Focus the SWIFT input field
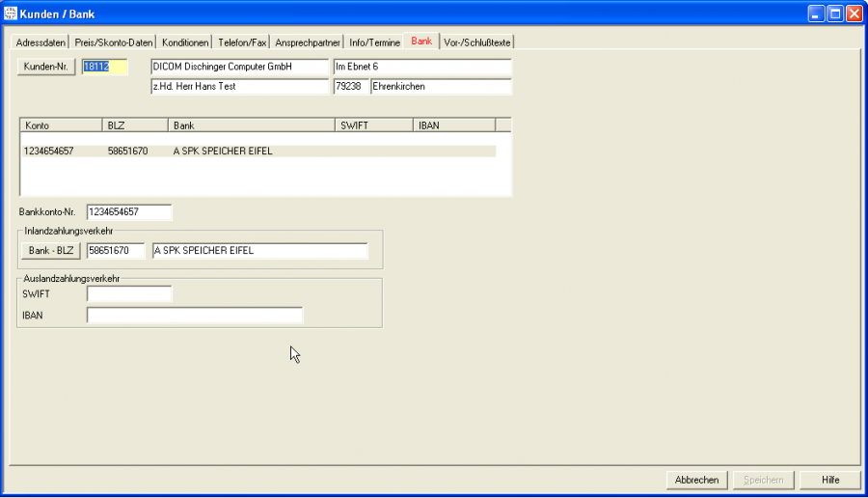 point(129,294)
